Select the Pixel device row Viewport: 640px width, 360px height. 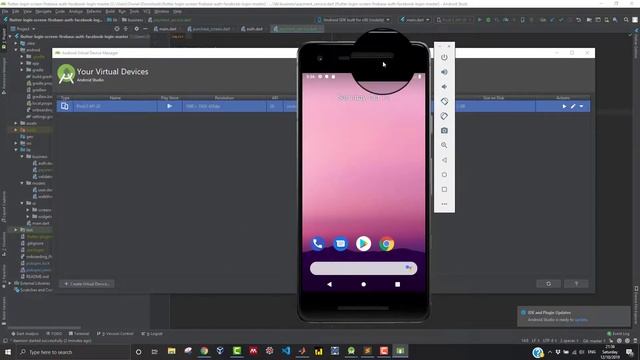323,107
